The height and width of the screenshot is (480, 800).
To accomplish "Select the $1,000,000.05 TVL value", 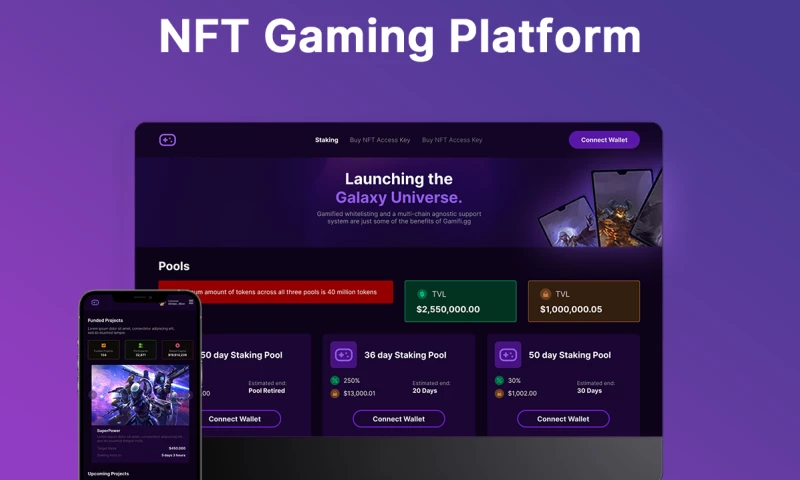I will (571, 309).
